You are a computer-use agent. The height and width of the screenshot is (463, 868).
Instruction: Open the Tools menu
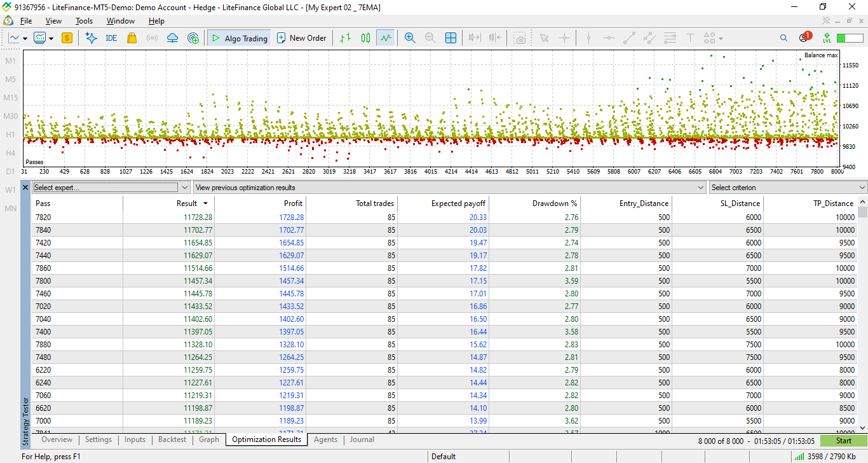click(84, 21)
